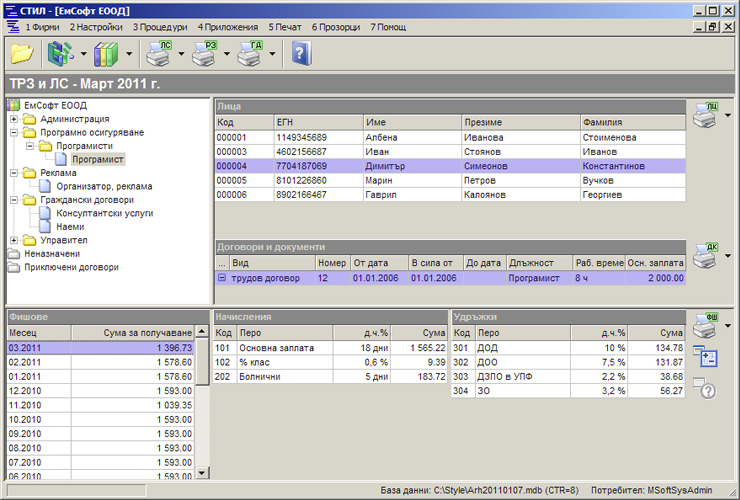The height and width of the screenshot is (500, 740).
Task: Open the 1 Фирми menu
Action: tap(42, 27)
